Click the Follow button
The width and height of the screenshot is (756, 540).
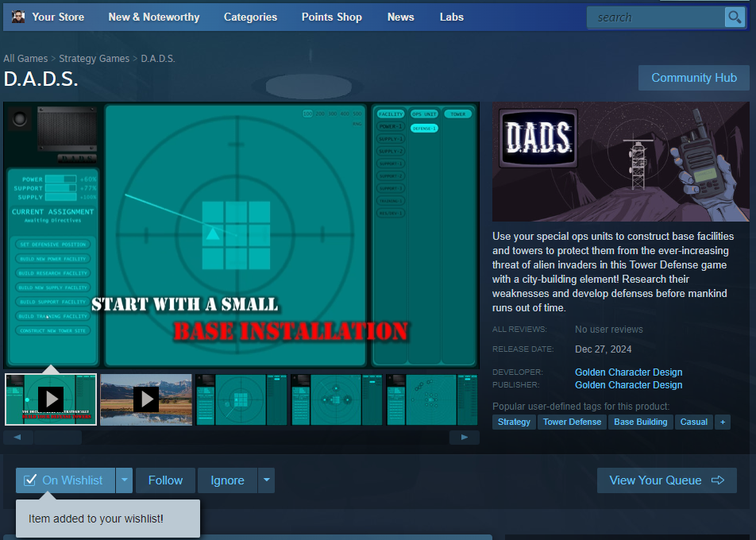[165, 480]
